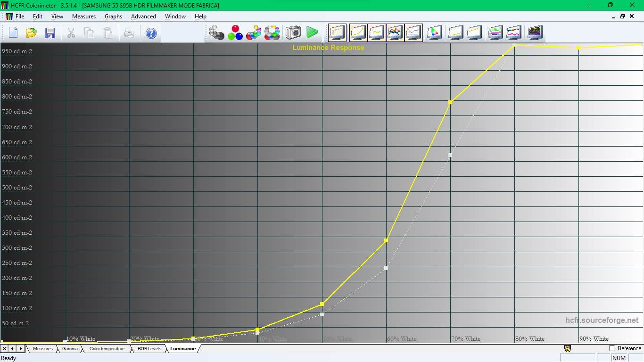644x362 pixels.
Task: Click yellow data point at 70% White
Action: click(450, 102)
